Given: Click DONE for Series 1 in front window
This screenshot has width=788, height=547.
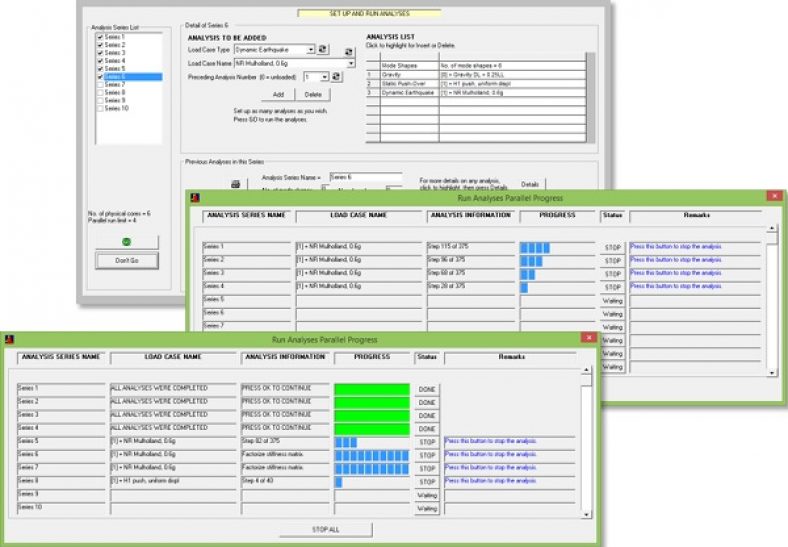Looking at the screenshot, I should pos(427,389).
